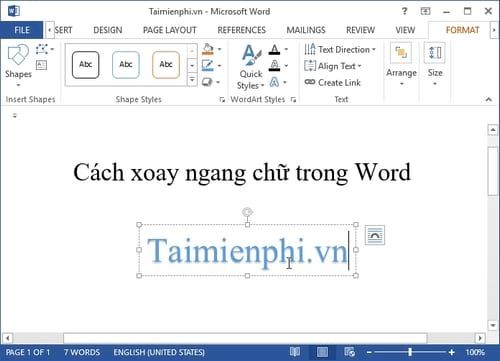The width and height of the screenshot is (500, 361).
Task: Click the 7 WORDS word count
Action: [82, 352]
